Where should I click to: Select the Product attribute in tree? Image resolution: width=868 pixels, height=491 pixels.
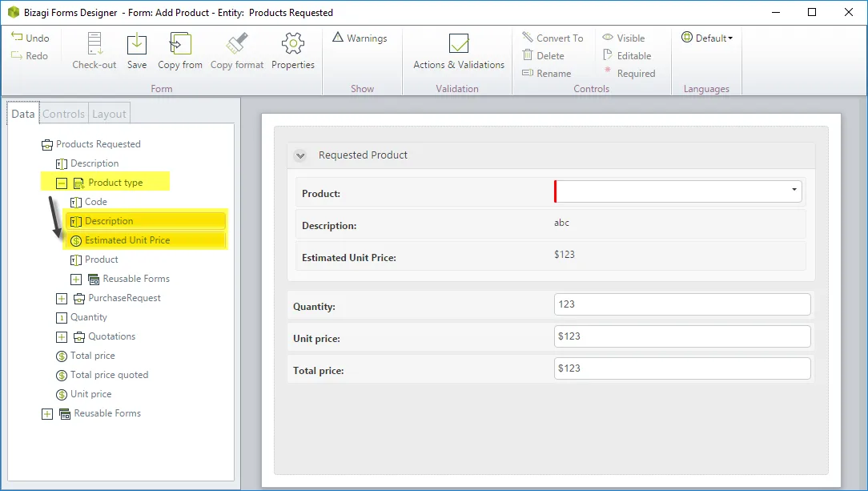click(94, 260)
